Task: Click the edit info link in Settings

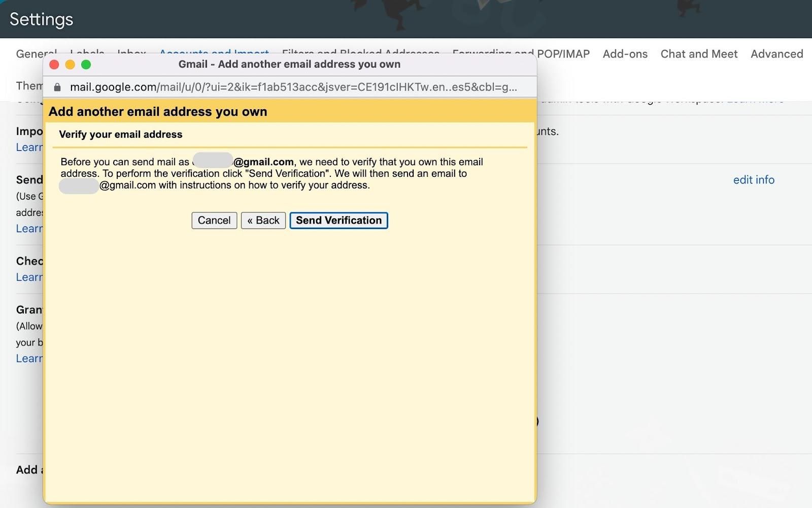Action: click(754, 180)
